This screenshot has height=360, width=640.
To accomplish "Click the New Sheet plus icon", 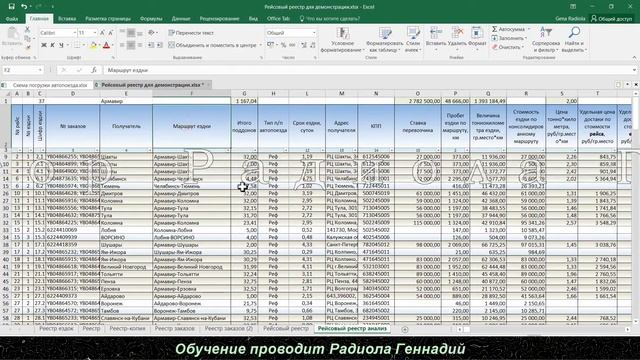I will pyautogui.click(x=404, y=329).
